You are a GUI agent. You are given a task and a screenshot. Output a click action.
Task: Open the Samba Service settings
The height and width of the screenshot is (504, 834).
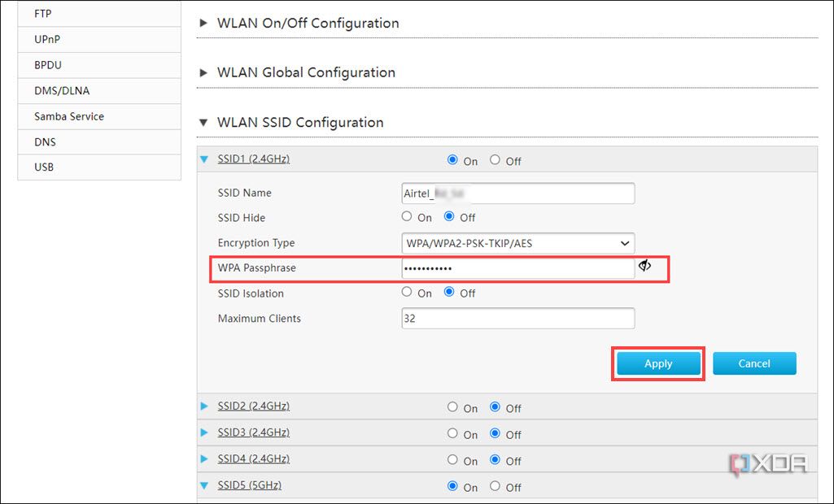(x=67, y=116)
